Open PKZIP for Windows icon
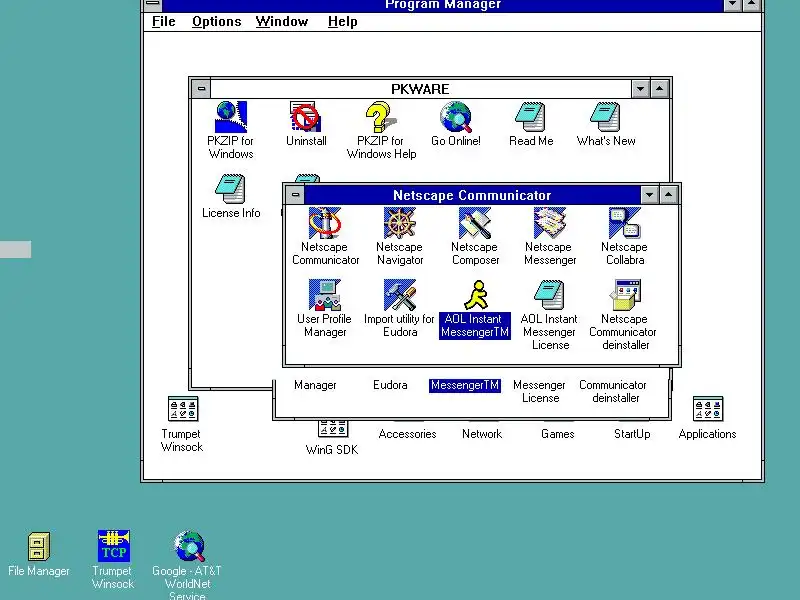 pyautogui.click(x=231, y=117)
